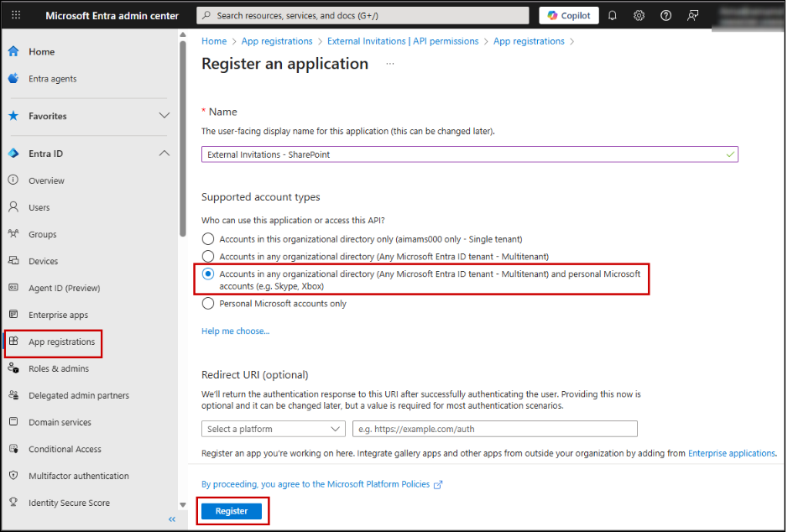788x532 pixels.
Task: Collapse the sidebar with double chevron
Action: pyautogui.click(x=172, y=519)
